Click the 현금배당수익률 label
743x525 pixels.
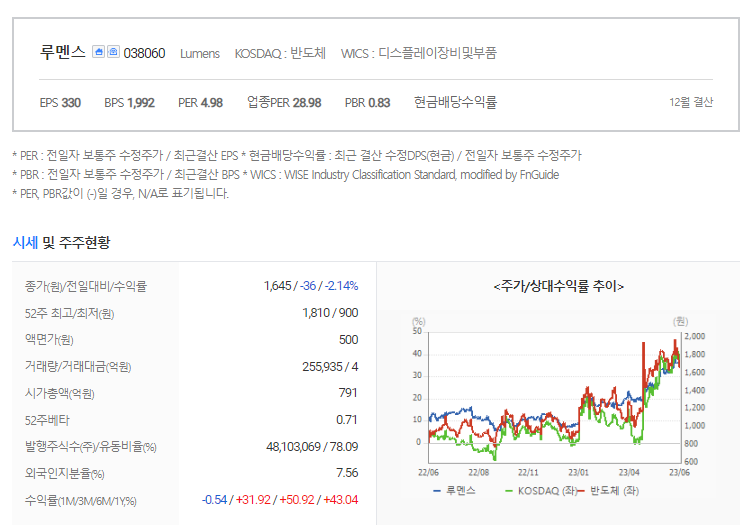[455, 102]
